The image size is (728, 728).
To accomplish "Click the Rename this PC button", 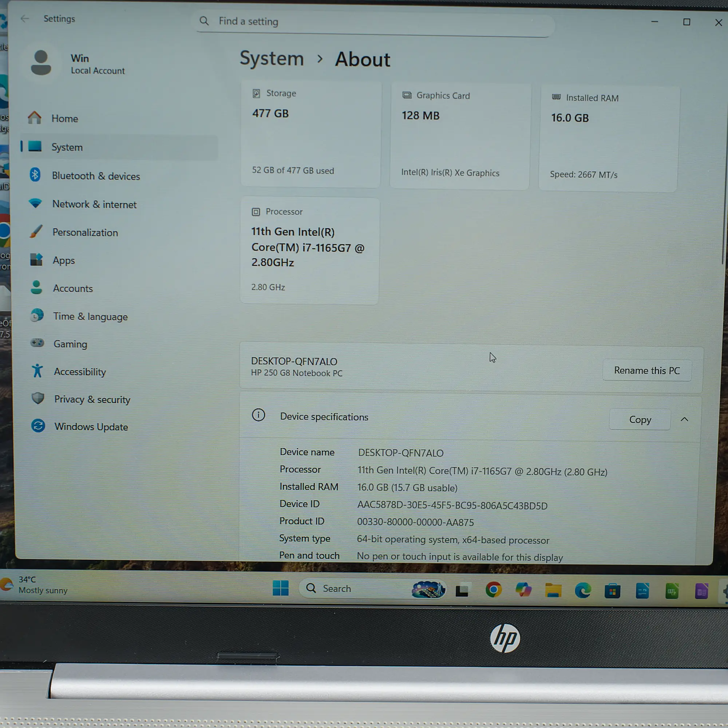I will click(x=647, y=371).
